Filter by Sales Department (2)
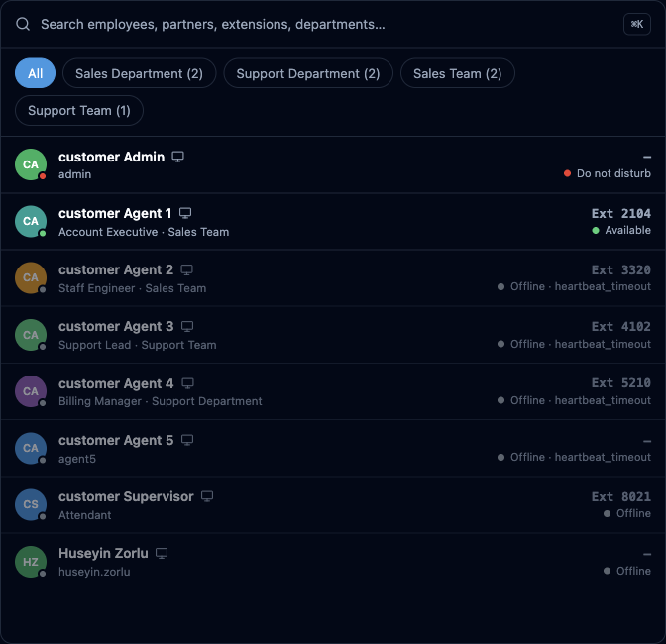The image size is (666, 644). [x=139, y=73]
